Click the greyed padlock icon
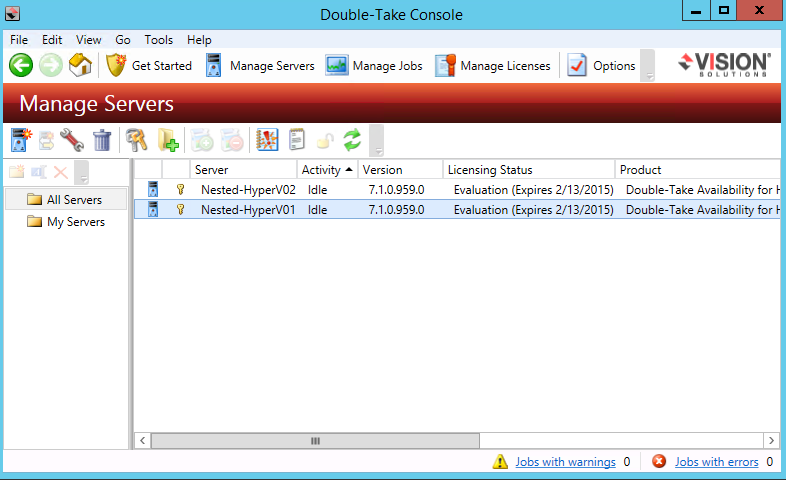 point(325,141)
